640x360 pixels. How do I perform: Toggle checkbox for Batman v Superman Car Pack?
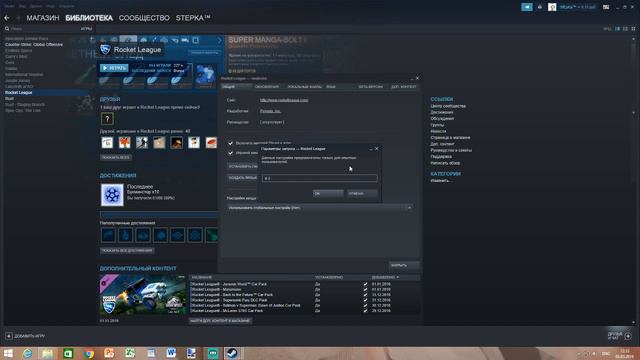[365, 305]
